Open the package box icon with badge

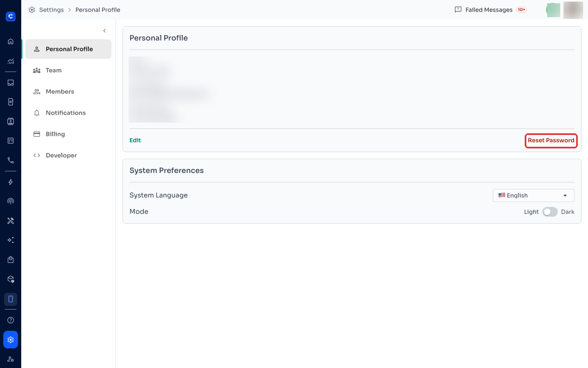pos(11,279)
